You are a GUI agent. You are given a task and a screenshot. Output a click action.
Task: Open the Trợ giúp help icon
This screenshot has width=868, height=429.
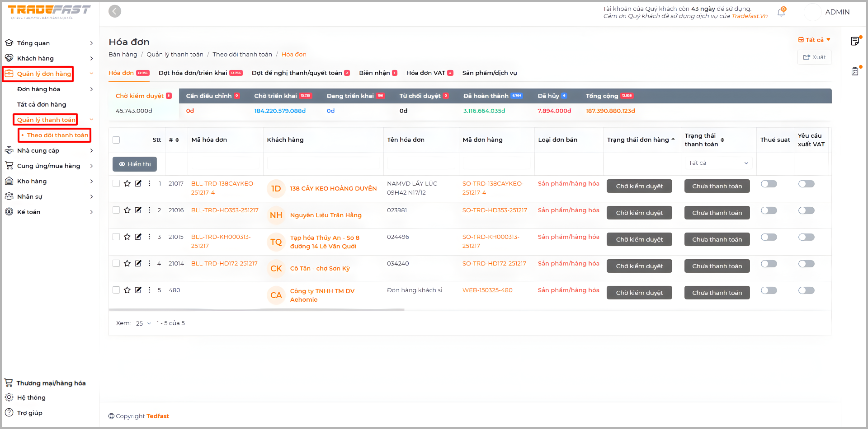(x=9, y=413)
